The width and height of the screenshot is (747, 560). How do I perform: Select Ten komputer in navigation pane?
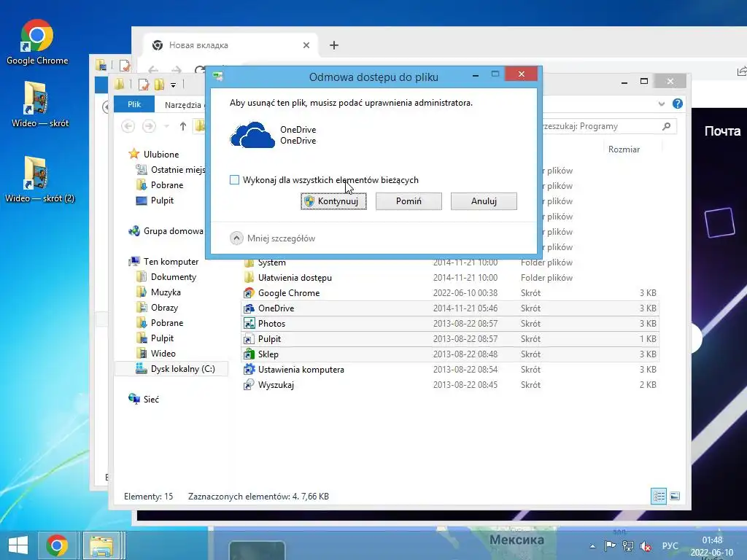(164, 262)
